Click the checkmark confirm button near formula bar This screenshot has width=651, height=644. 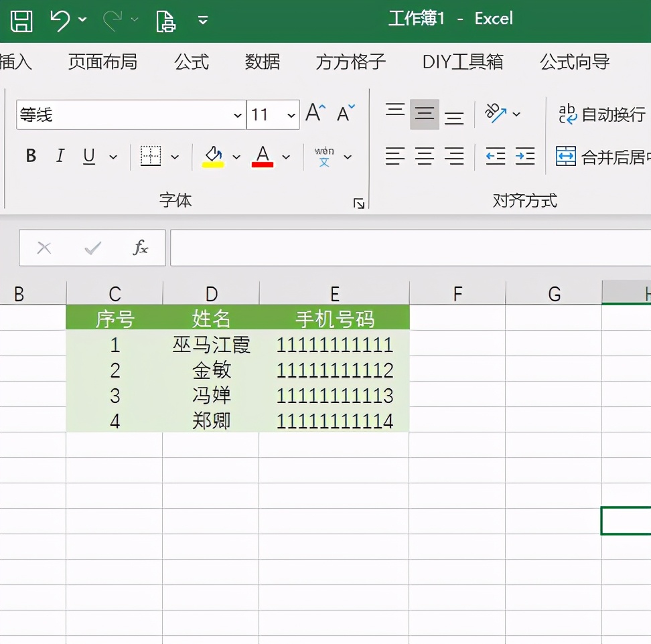92,247
